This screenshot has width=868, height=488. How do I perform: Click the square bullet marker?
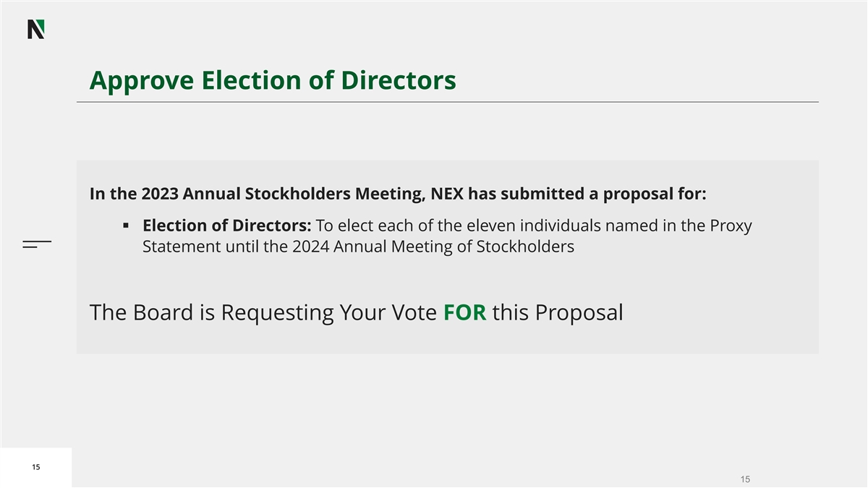[126, 226]
